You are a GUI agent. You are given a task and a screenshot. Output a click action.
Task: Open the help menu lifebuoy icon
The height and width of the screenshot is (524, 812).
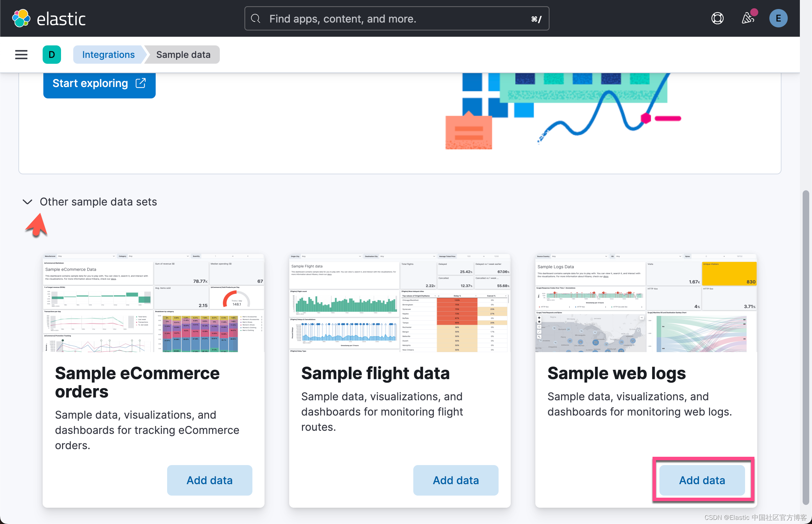click(717, 18)
